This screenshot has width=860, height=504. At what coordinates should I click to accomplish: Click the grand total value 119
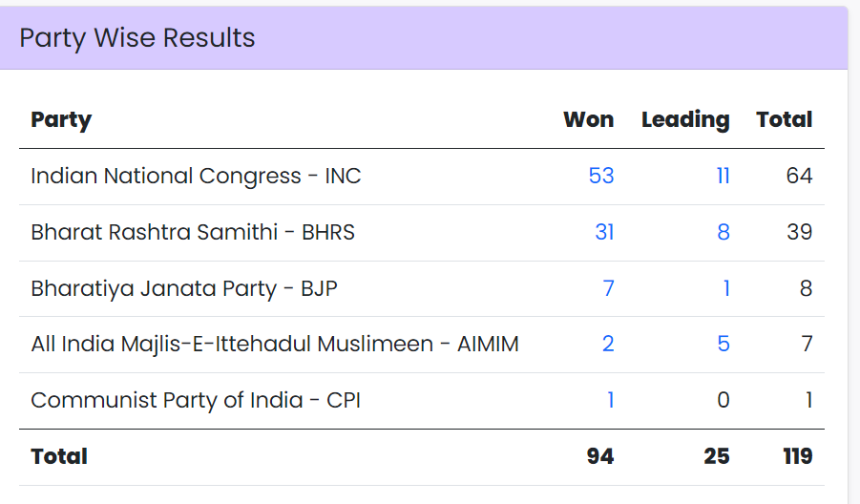pos(798,456)
